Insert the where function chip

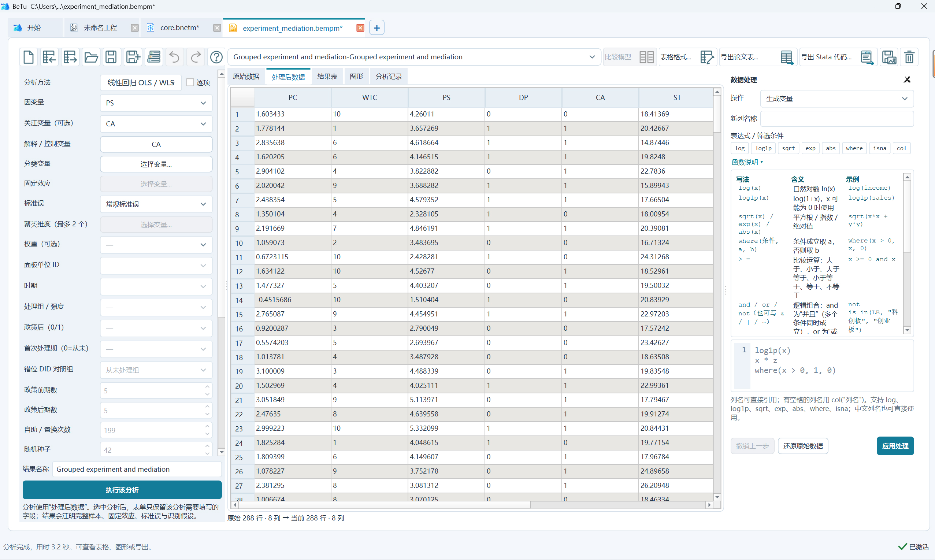point(854,148)
